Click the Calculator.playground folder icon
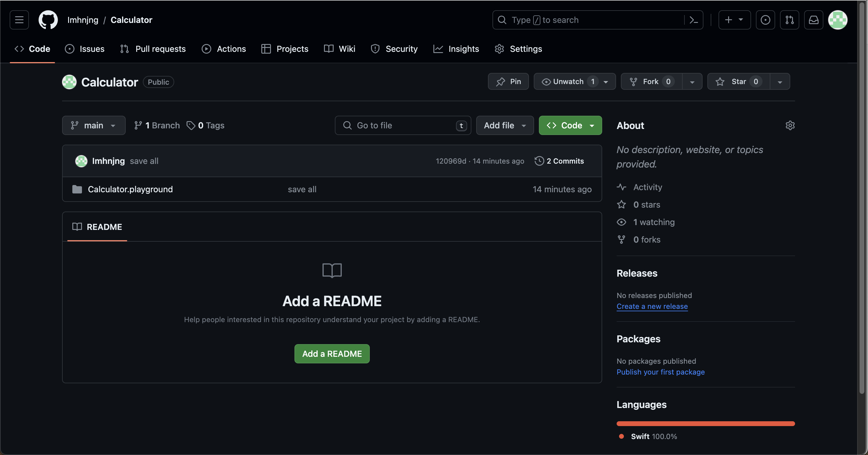The height and width of the screenshot is (455, 868). coord(77,189)
